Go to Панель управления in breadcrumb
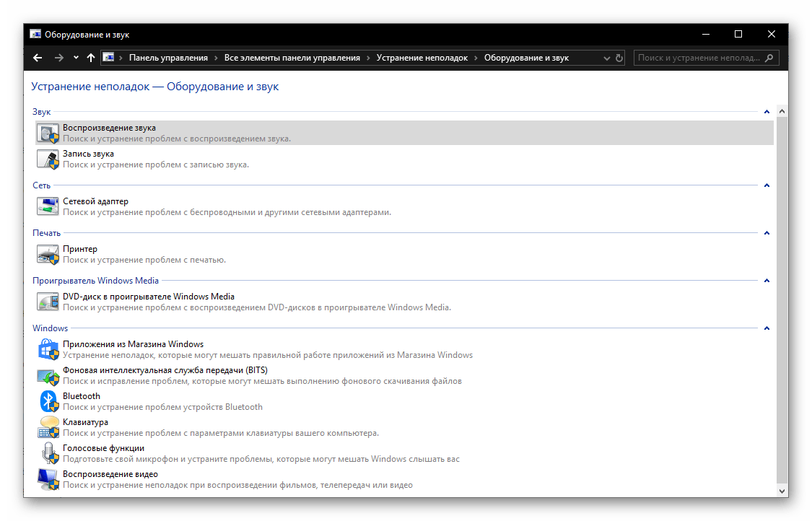This screenshot has height=521, width=812. point(168,58)
